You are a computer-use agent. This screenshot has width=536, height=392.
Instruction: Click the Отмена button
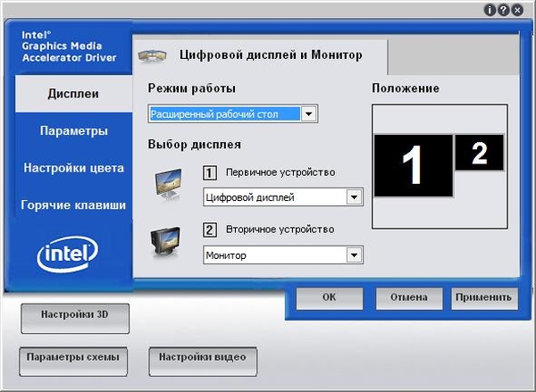(409, 298)
